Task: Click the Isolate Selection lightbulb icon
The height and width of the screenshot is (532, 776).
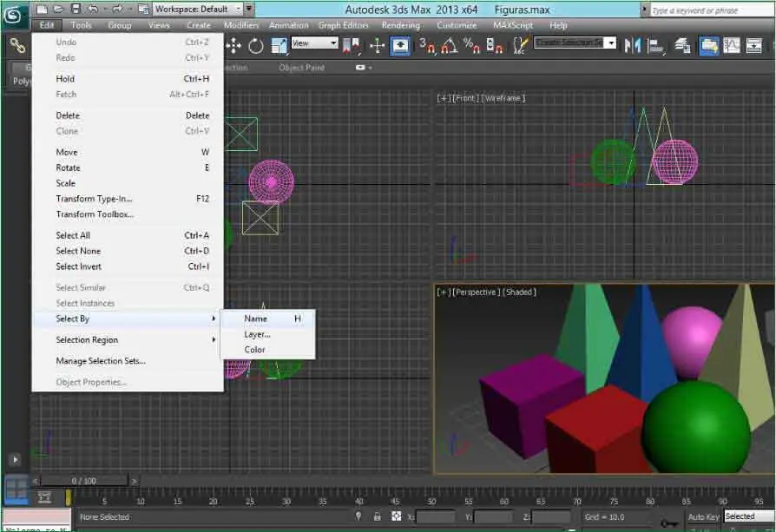Action: pyautogui.click(x=358, y=516)
